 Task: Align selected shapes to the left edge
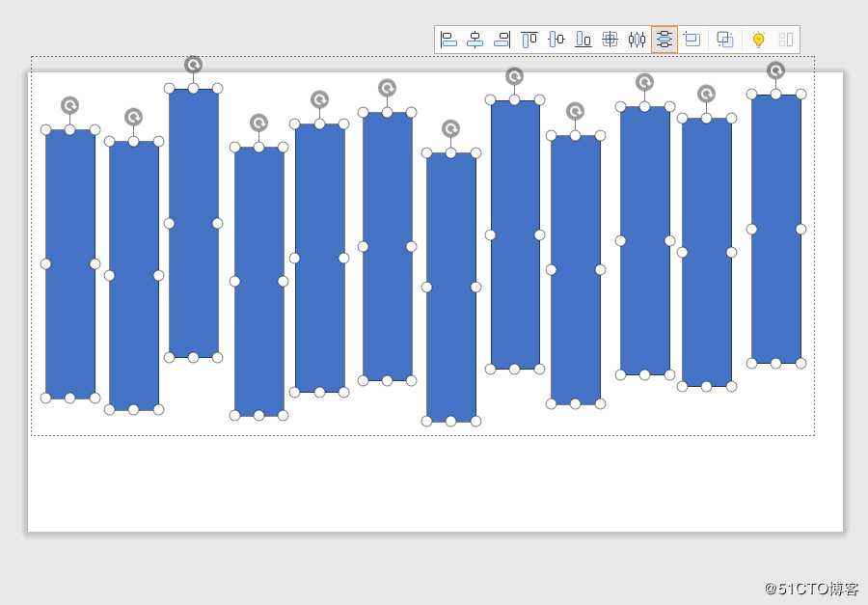[x=448, y=40]
